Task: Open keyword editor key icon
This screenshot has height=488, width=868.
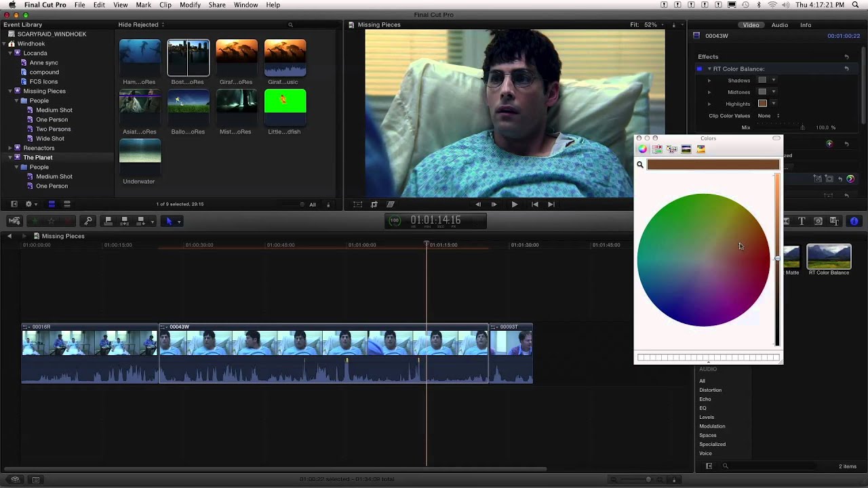Action: point(87,221)
